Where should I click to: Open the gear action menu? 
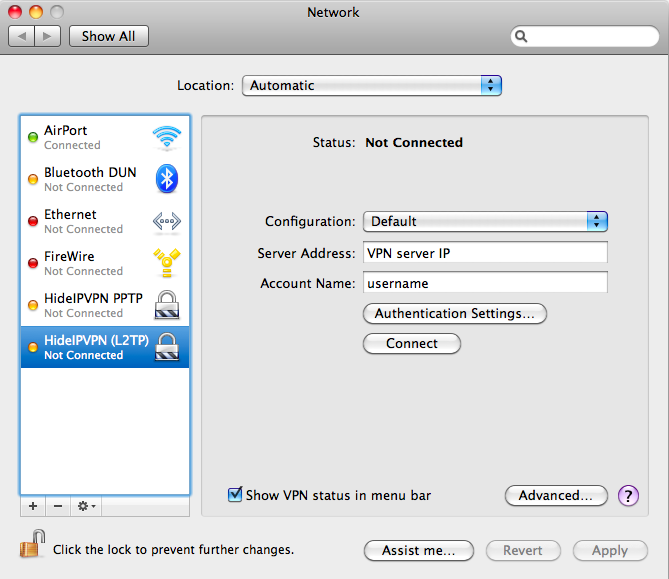[86, 506]
